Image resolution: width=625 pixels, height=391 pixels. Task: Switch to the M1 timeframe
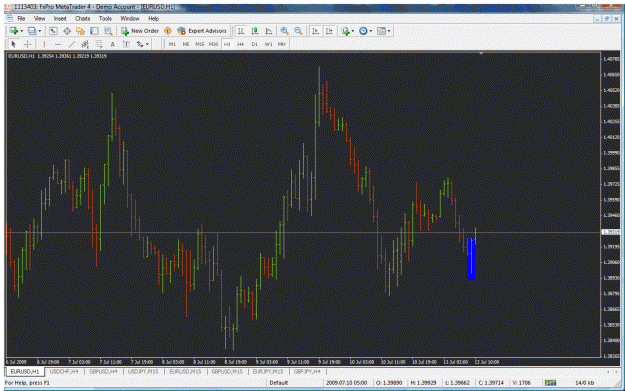(172, 44)
